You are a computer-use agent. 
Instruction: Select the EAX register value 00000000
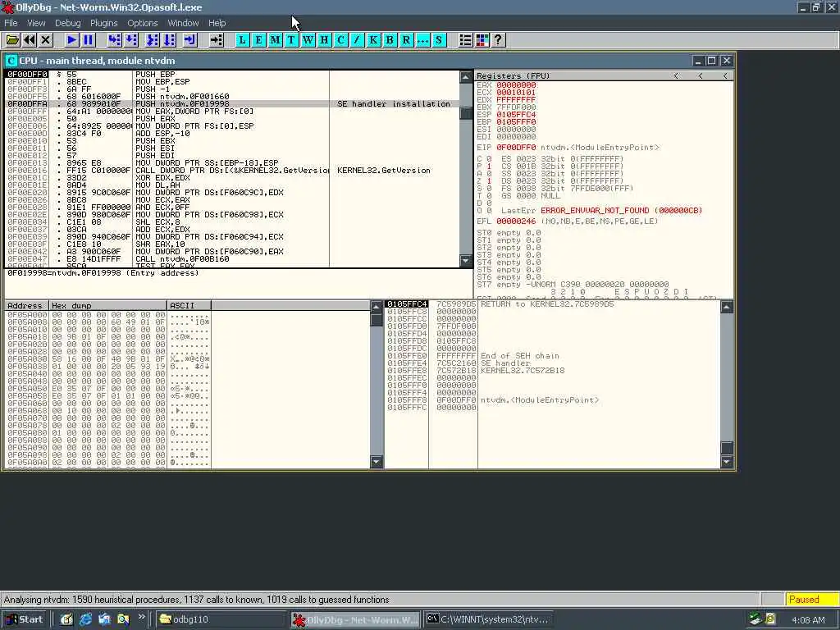pyautogui.click(x=516, y=84)
